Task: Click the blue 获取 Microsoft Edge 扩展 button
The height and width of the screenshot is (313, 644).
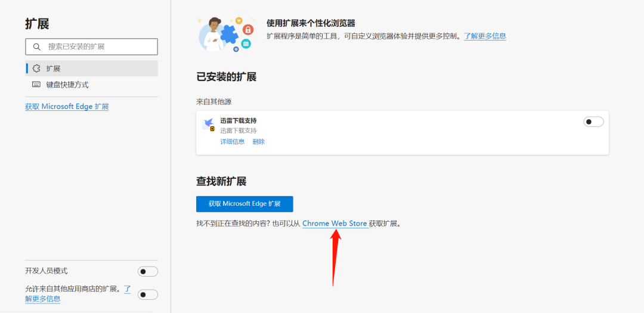Action: pyautogui.click(x=244, y=204)
